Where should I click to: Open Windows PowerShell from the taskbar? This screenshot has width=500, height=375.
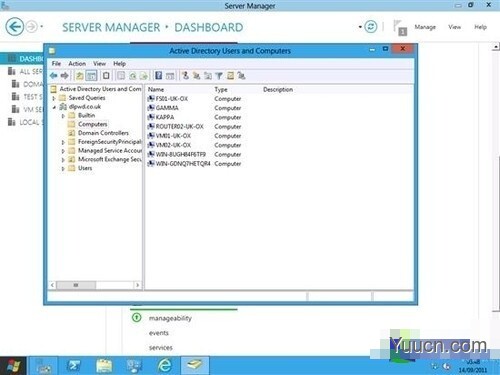pos(74,366)
